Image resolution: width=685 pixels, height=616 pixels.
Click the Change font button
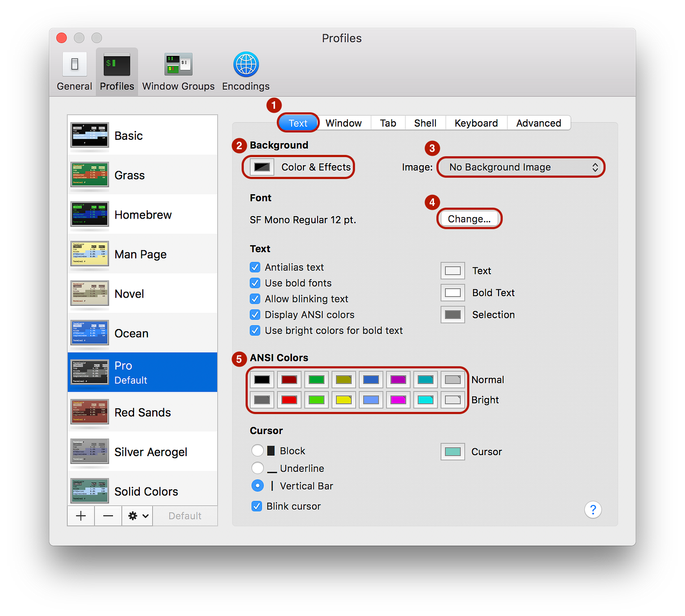(x=469, y=219)
